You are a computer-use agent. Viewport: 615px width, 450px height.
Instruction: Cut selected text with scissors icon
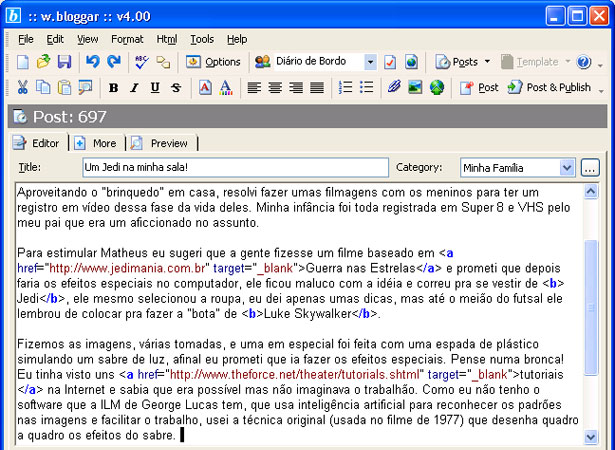tap(22, 87)
